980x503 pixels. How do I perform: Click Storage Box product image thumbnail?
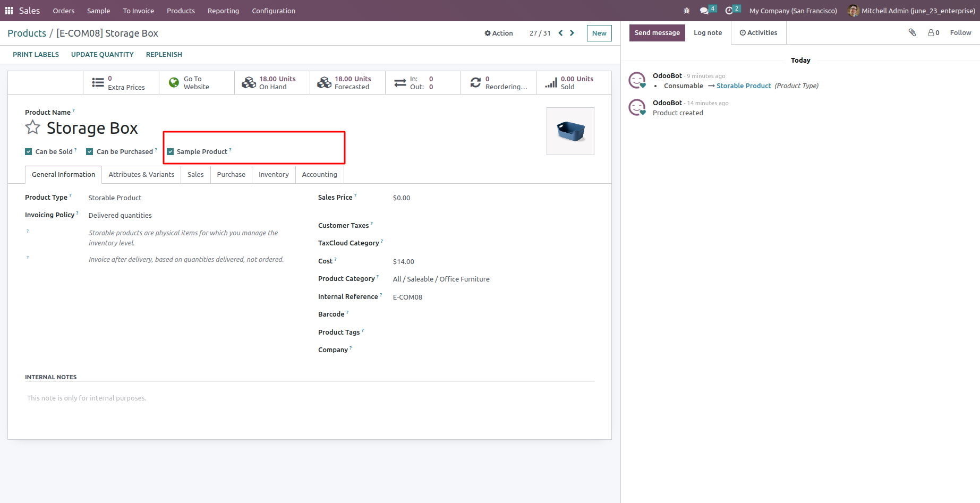click(x=570, y=131)
